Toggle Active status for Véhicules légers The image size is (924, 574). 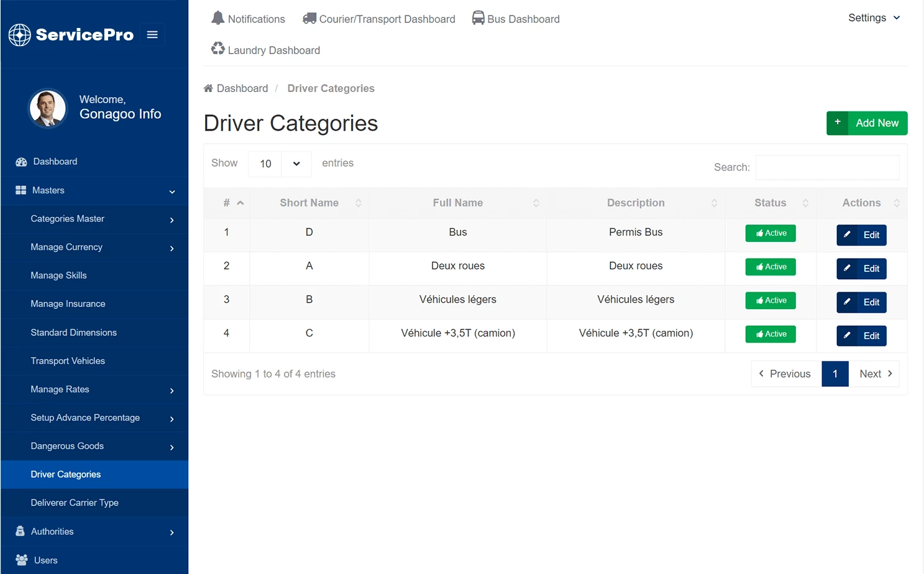click(x=770, y=300)
